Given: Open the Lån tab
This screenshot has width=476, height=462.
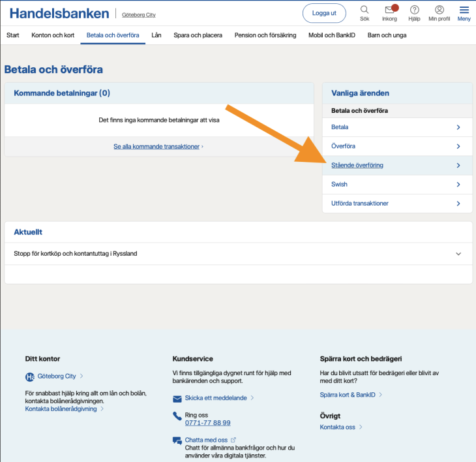Looking at the screenshot, I should coord(156,35).
